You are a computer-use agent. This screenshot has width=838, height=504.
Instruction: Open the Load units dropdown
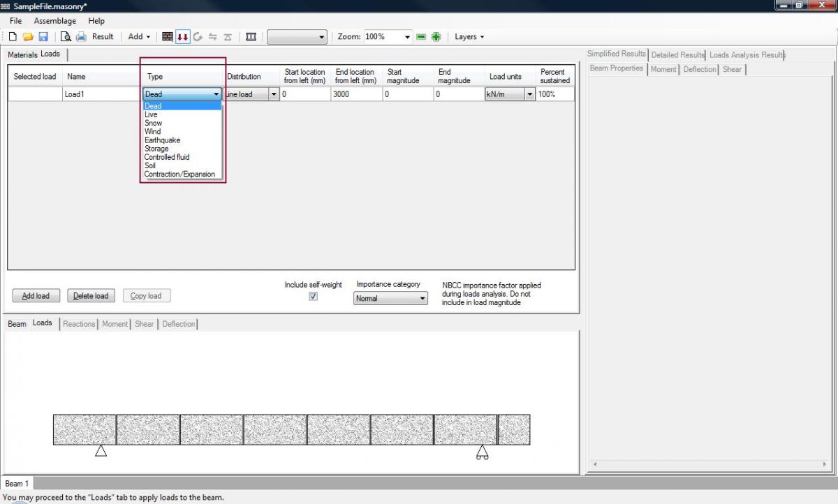[x=529, y=93]
